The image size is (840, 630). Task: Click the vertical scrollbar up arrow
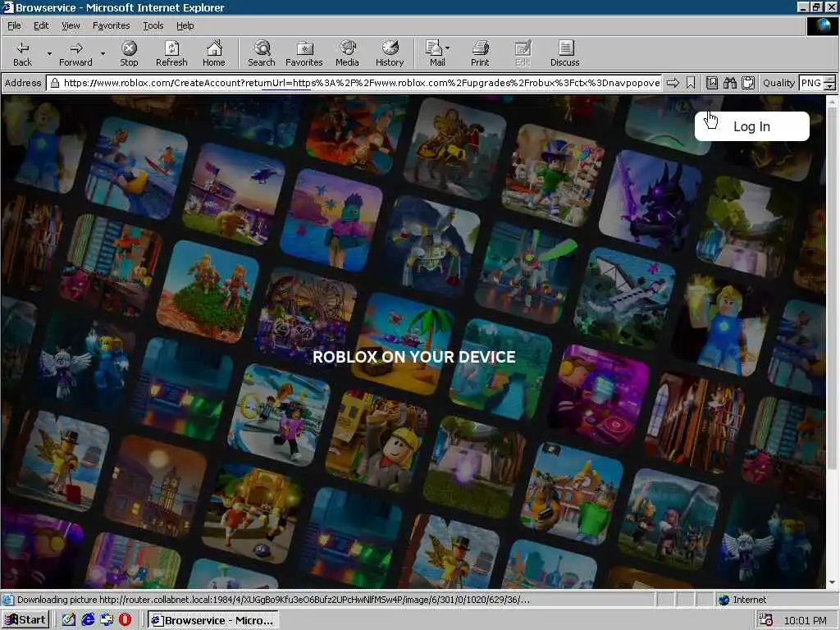[x=832, y=101]
